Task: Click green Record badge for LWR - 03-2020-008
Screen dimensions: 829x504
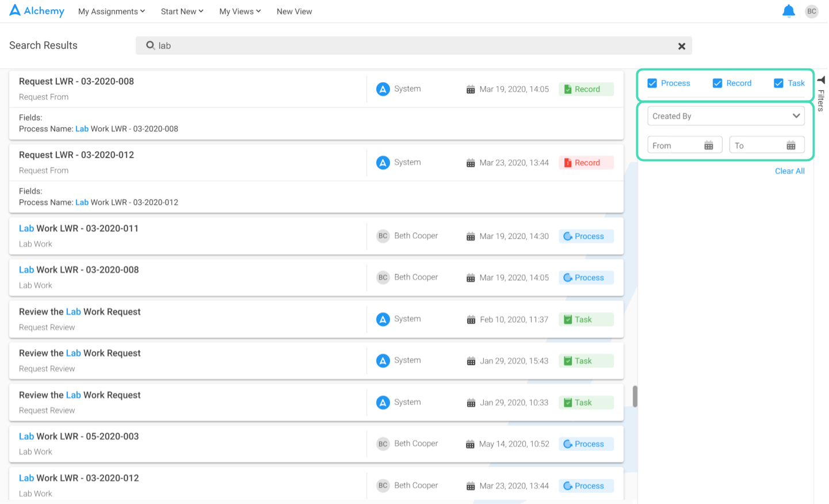Action: (586, 89)
